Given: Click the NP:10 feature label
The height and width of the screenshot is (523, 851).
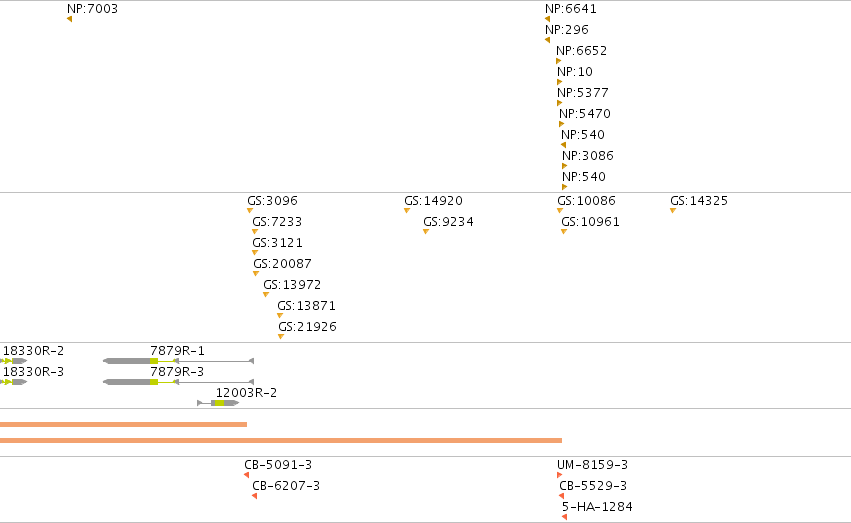Looking at the screenshot, I should click(575, 72).
